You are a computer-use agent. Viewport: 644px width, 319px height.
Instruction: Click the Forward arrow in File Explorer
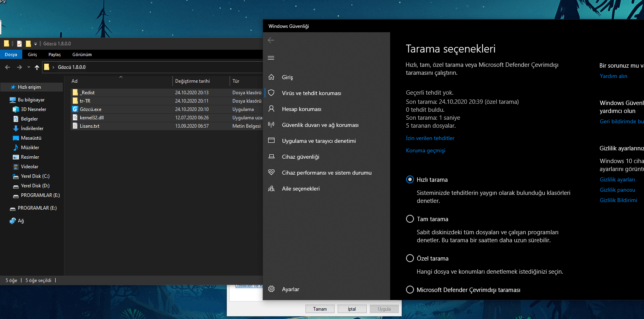click(19, 67)
